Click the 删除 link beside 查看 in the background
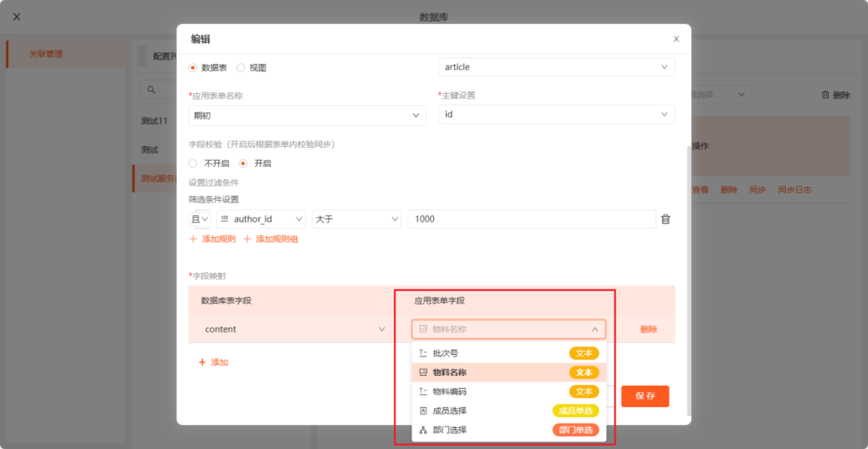The height and width of the screenshot is (449, 868). [x=728, y=190]
